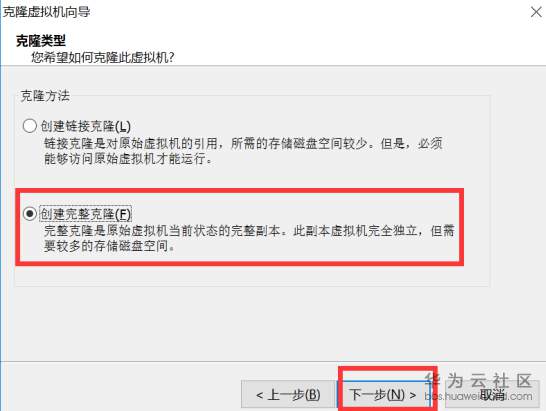
Task: Click the 您希望如何克隆此虚拟机? subtitle
Action: [103, 57]
